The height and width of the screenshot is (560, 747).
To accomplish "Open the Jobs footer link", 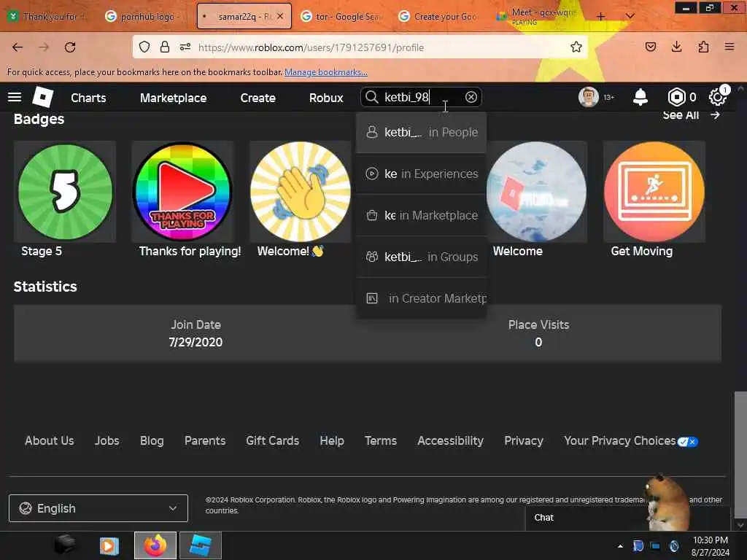I will pos(107,441).
